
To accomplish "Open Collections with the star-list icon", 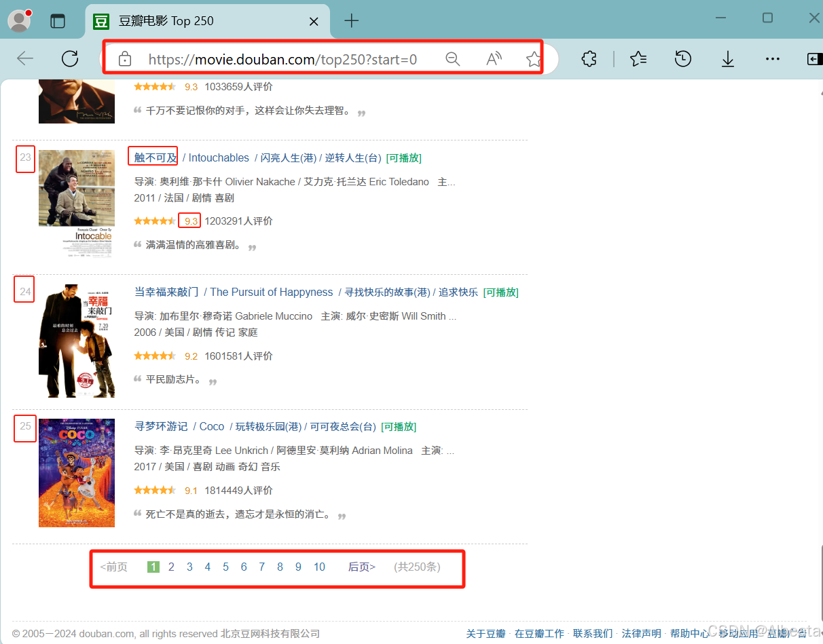I will tap(638, 59).
